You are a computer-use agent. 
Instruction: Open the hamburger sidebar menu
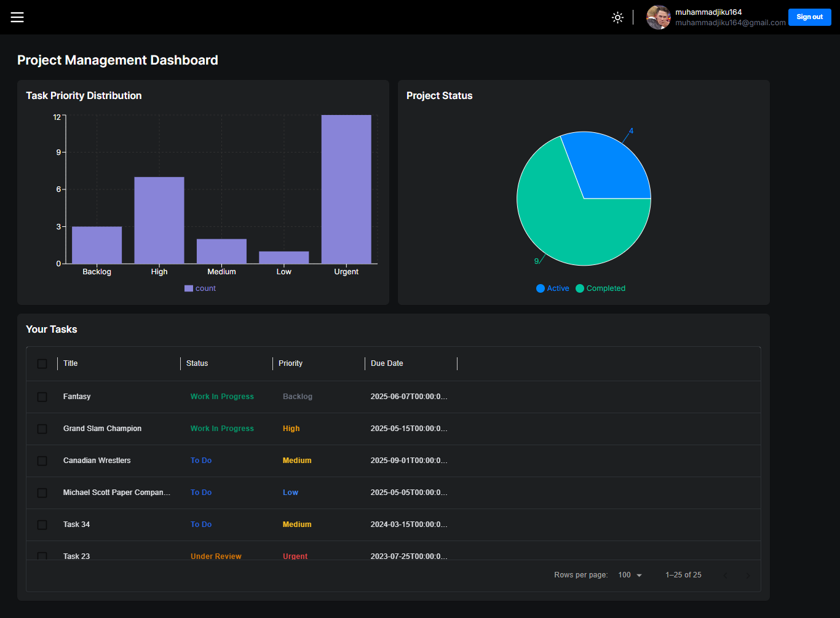point(17,17)
